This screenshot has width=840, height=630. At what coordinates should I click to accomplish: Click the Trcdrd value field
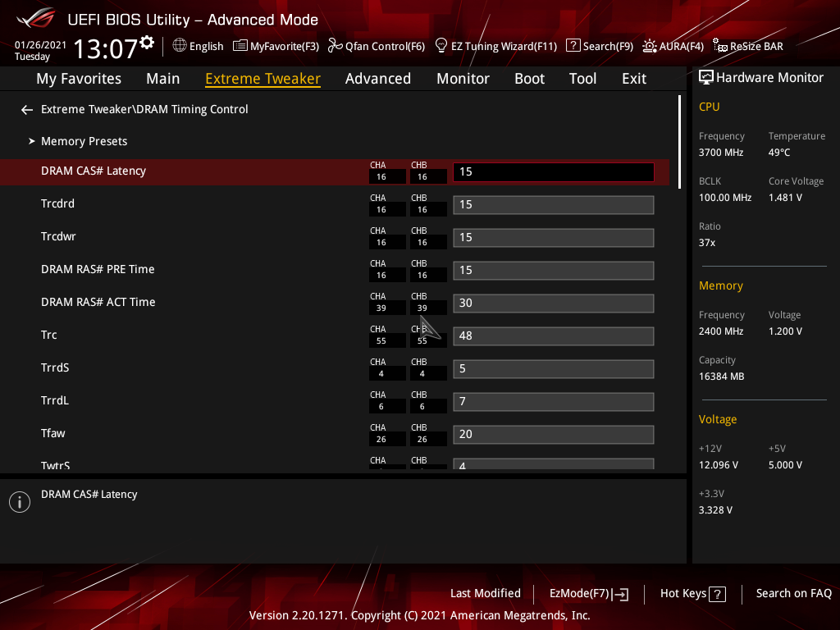tap(554, 204)
